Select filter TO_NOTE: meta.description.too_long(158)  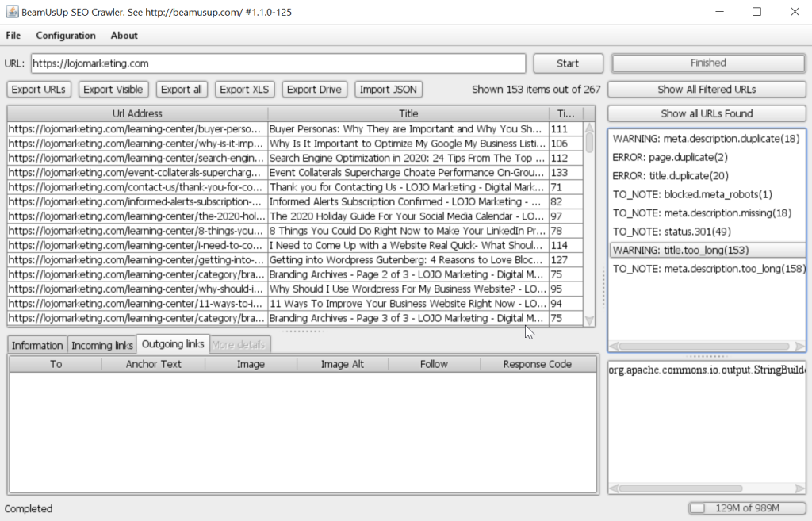[x=707, y=269]
